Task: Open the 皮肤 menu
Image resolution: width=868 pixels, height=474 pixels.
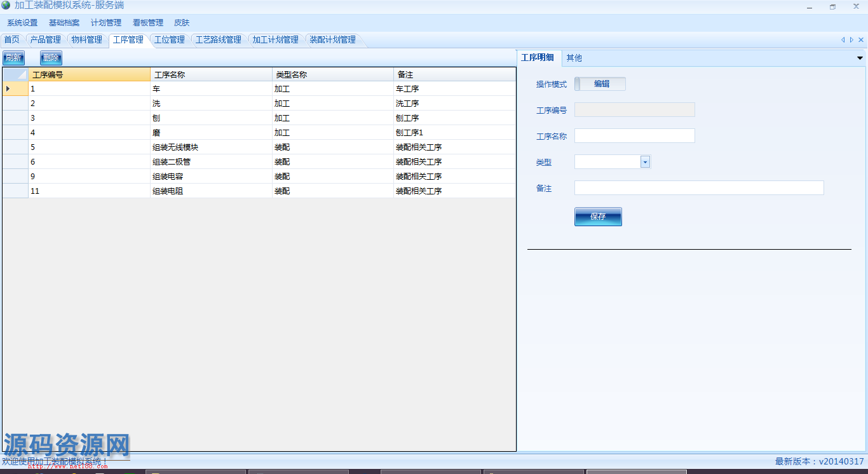Action: tap(182, 23)
